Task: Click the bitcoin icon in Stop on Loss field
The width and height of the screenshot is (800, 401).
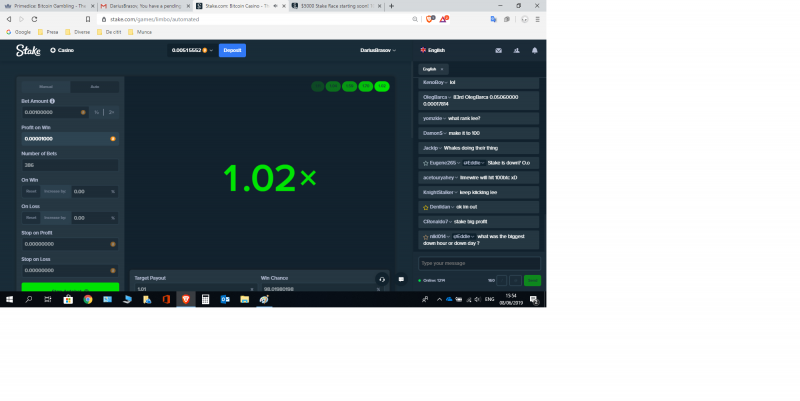Action: pos(113,270)
